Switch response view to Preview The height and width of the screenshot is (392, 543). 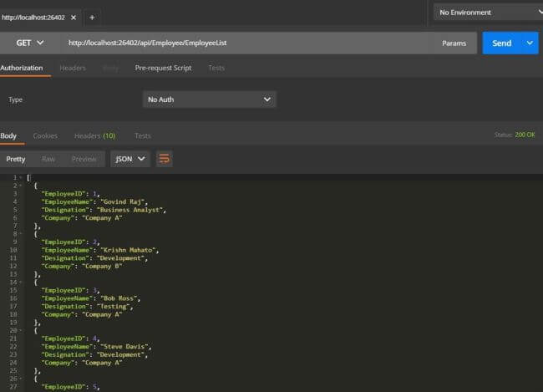click(x=84, y=159)
